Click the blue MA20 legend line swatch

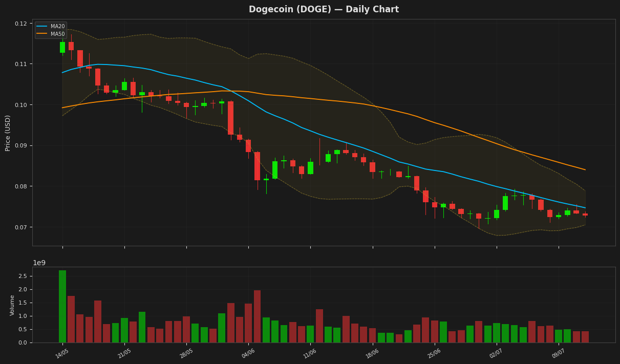[42, 26]
